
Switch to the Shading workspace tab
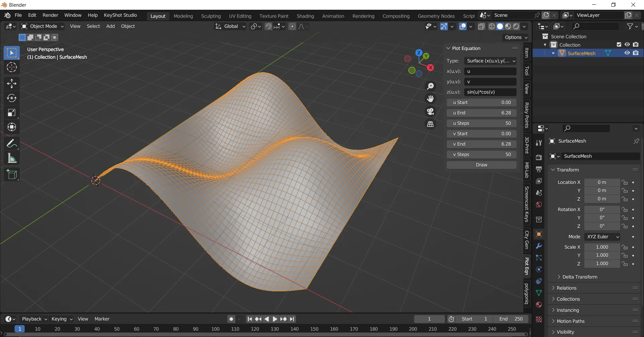click(x=305, y=16)
